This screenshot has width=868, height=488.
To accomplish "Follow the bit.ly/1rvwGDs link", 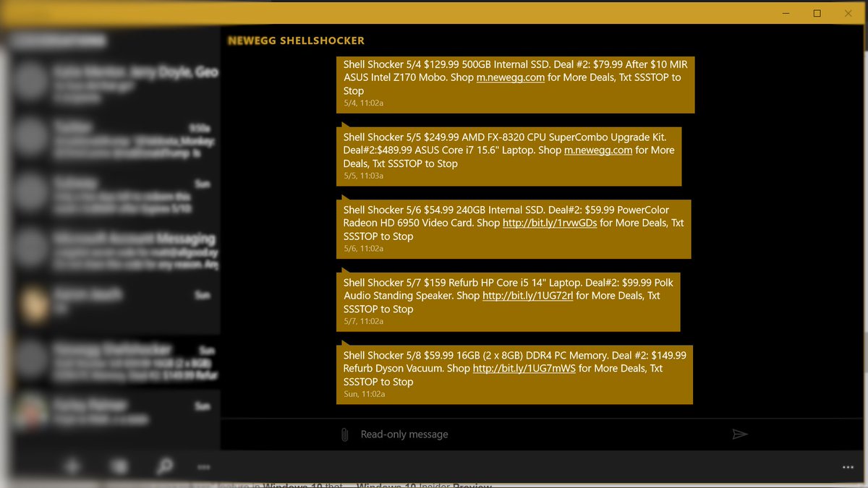I will (550, 223).
